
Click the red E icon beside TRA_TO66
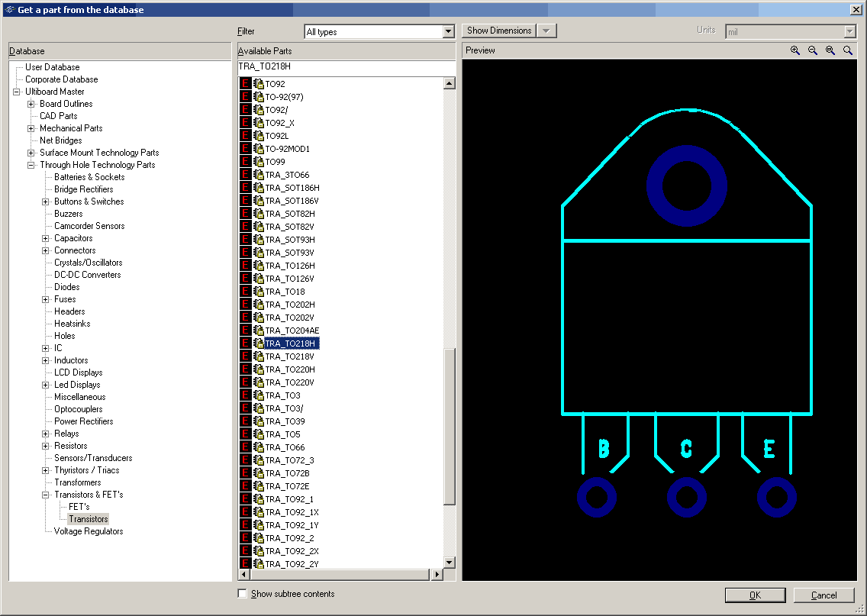point(246,447)
